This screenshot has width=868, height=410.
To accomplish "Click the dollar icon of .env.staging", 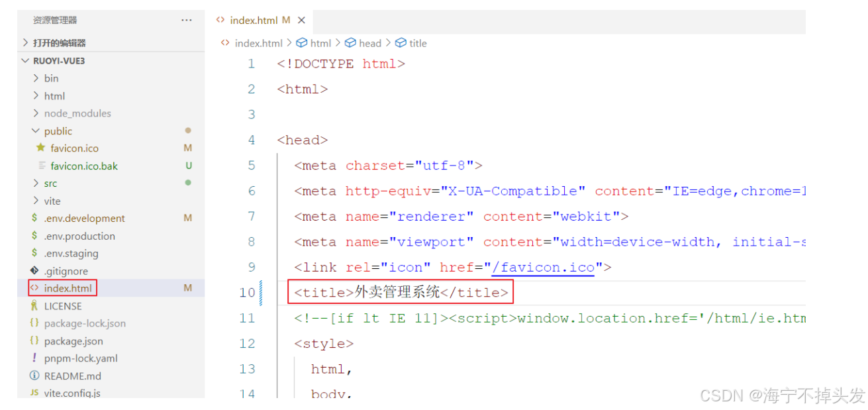I will [34, 253].
